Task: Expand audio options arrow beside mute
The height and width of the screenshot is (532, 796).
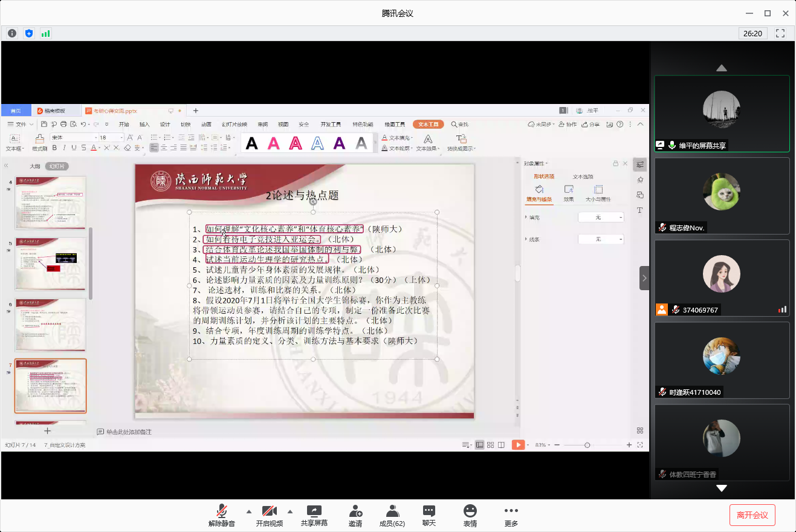Action: tap(249, 510)
